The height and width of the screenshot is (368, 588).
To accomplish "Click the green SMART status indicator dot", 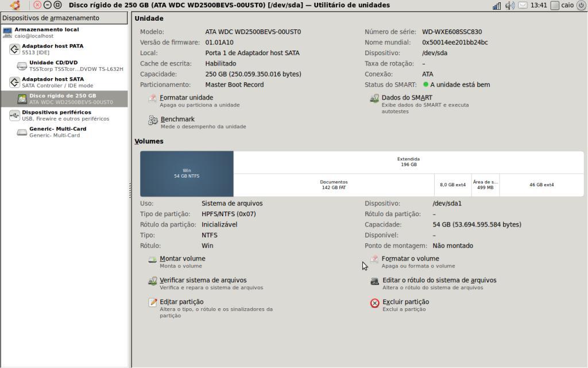I will [x=425, y=85].
